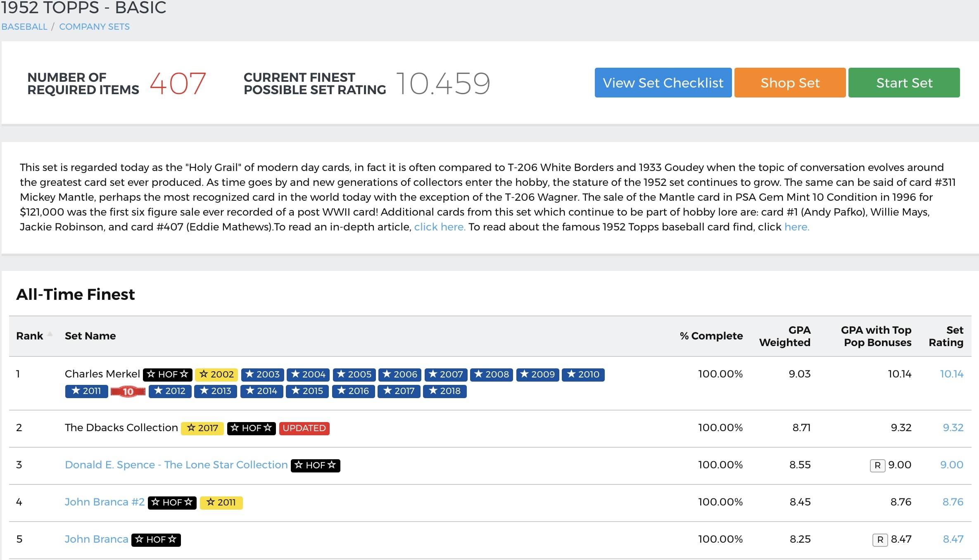Screen dimensions: 979x560
Task: Click the Lone Star Collection HOF badge
Action: [315, 465]
